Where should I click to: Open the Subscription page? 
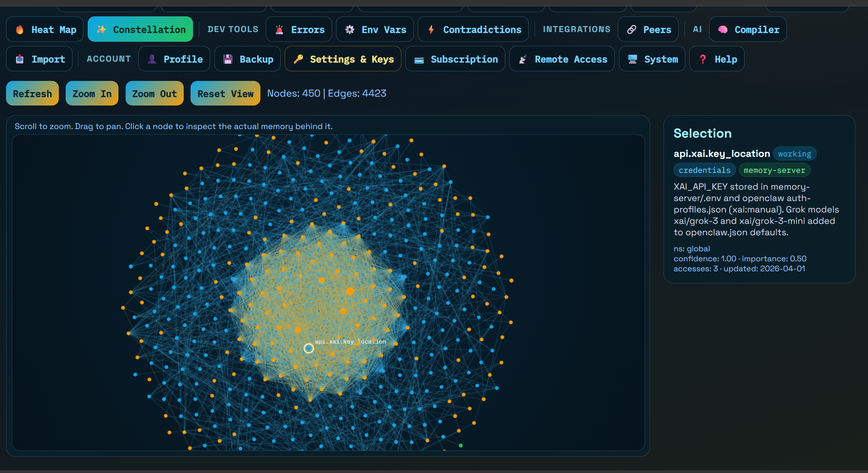[455, 59]
